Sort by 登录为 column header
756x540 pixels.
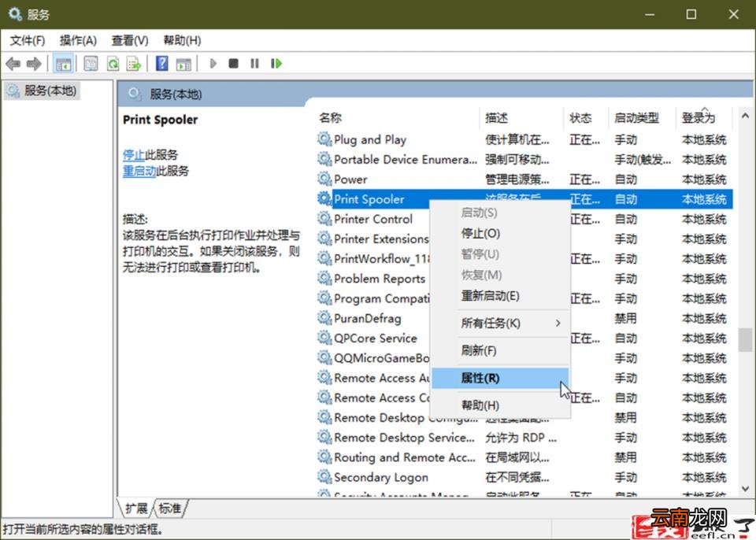point(704,117)
